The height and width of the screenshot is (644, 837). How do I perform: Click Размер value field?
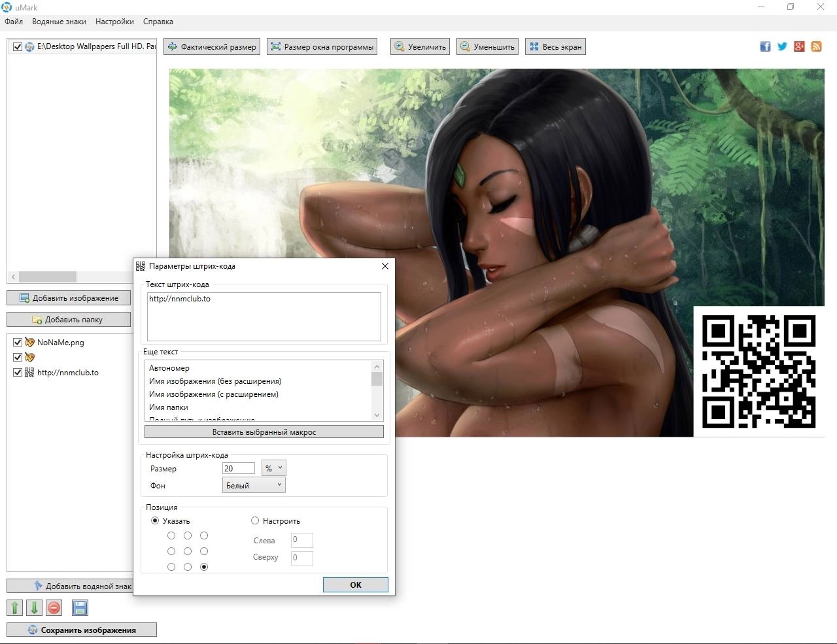[x=239, y=468]
